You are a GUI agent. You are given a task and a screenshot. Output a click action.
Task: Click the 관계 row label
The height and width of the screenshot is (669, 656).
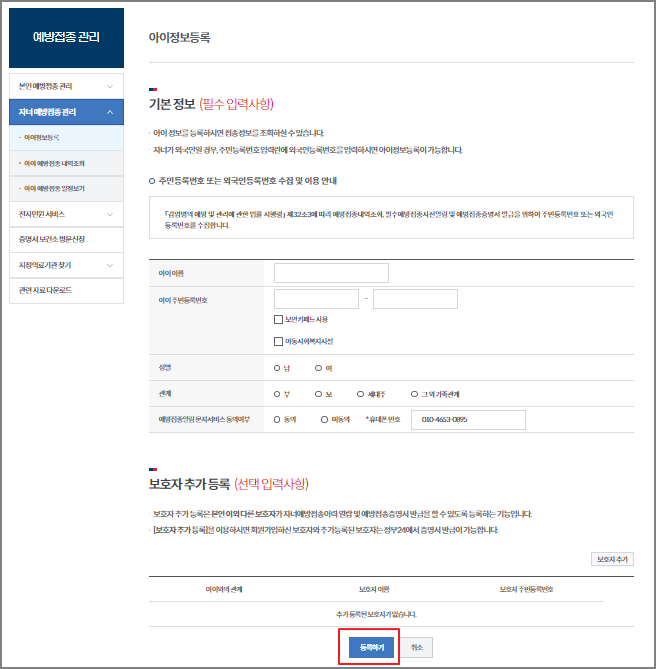165,393
